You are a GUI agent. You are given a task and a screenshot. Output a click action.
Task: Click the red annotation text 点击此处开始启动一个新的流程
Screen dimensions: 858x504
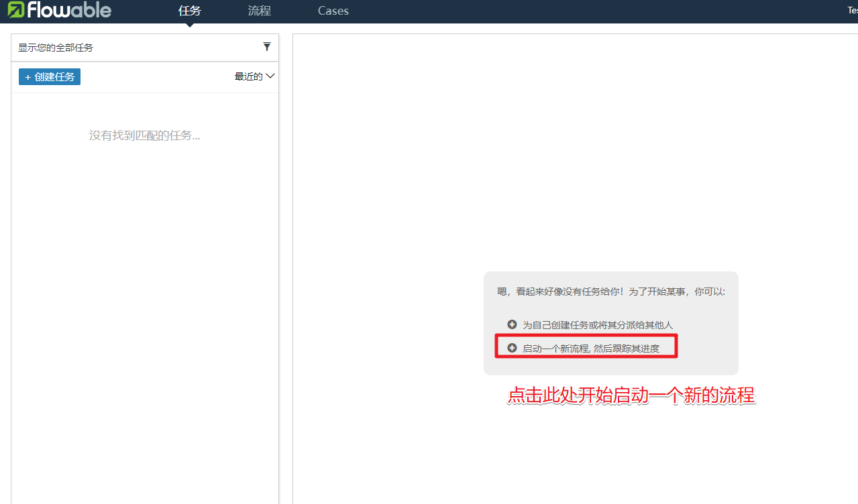point(631,396)
